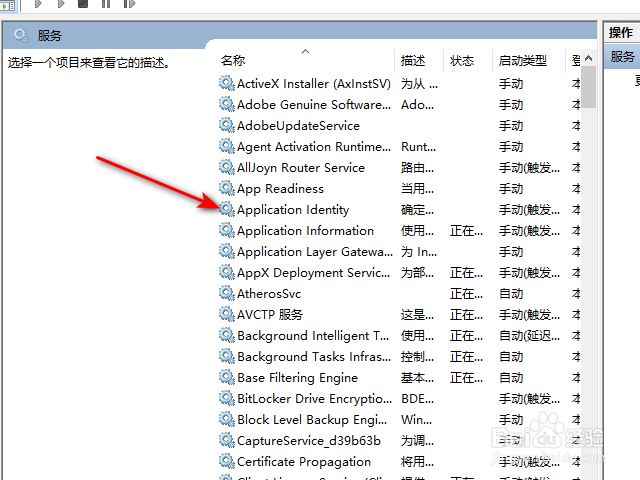Click the gear icon beside Adobe Genuine Software
The width and height of the screenshot is (640, 480).
pos(227,104)
